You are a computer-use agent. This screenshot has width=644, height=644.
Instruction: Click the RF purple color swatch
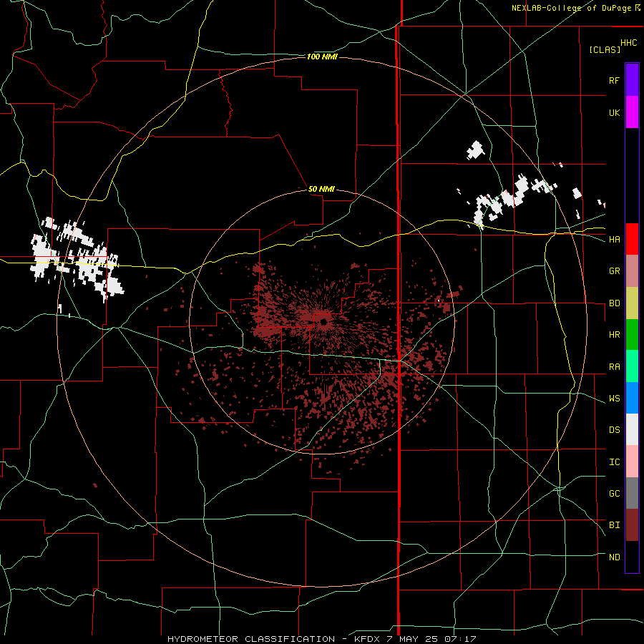632,80
